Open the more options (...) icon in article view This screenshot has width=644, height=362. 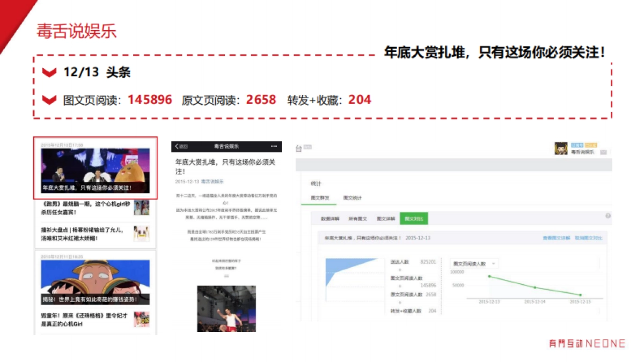pyautogui.click(x=273, y=146)
